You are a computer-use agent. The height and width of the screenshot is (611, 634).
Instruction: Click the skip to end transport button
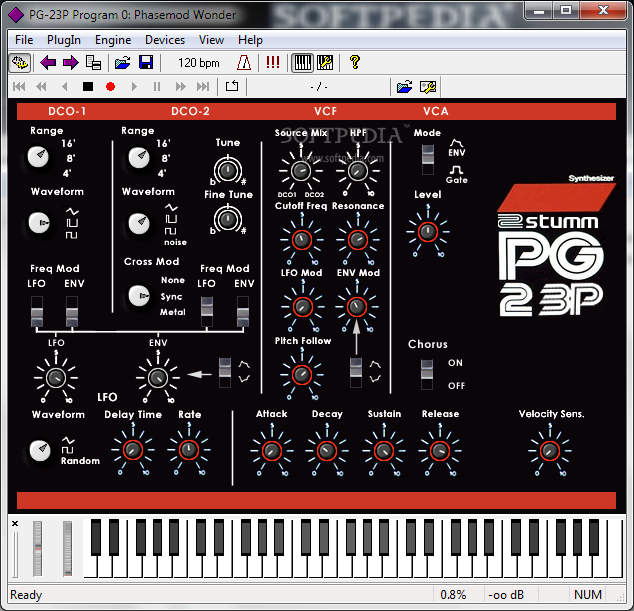point(203,87)
